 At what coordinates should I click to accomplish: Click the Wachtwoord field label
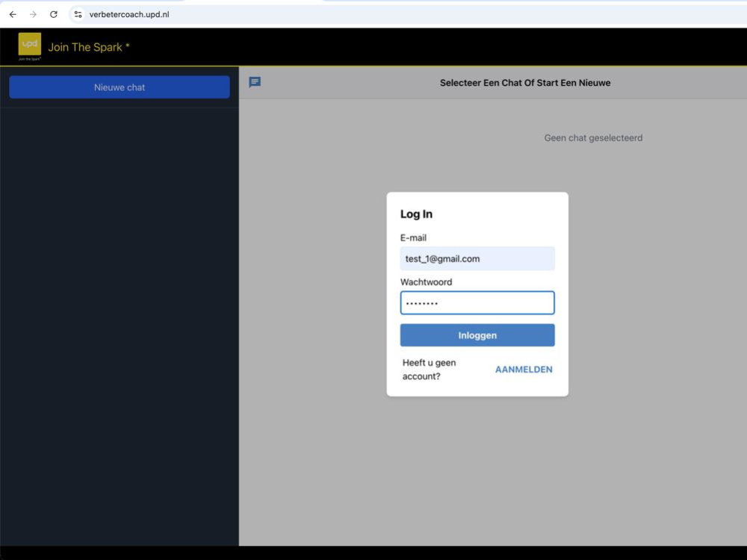click(426, 282)
